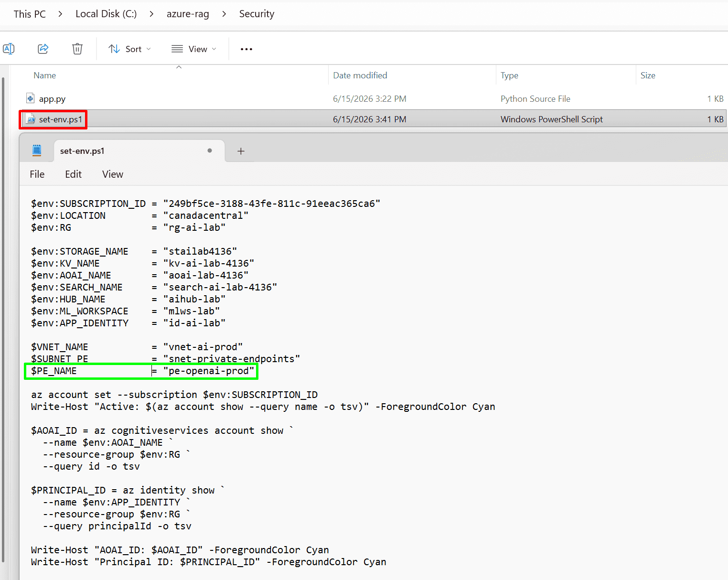Click the "rg-ai-lab" value

tap(194, 227)
